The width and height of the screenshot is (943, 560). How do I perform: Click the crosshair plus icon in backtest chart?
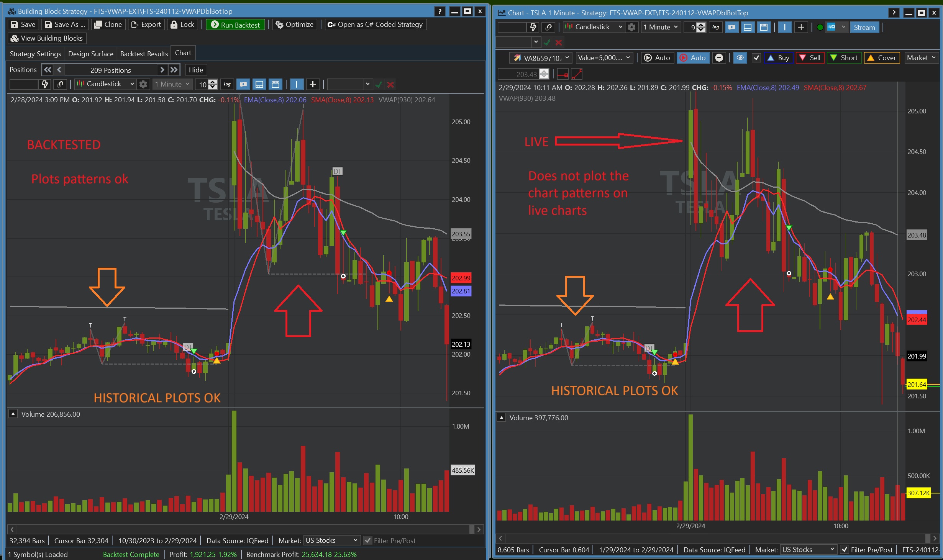[313, 84]
